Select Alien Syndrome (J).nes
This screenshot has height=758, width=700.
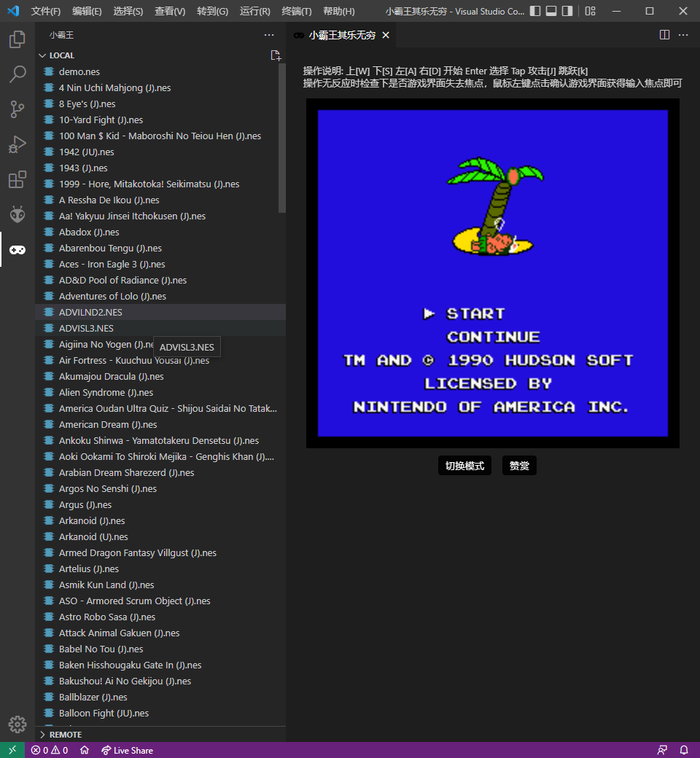[160, 392]
